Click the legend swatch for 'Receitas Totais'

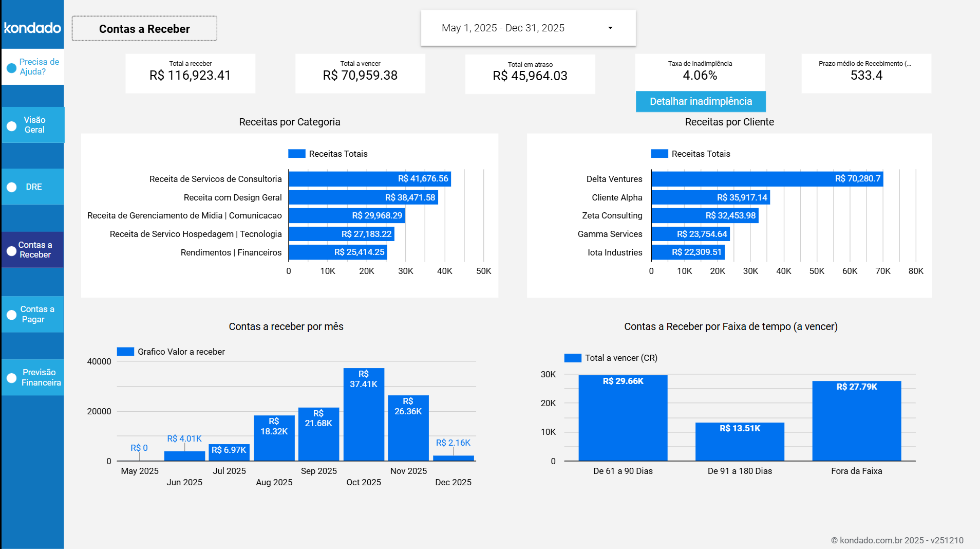[x=296, y=153]
